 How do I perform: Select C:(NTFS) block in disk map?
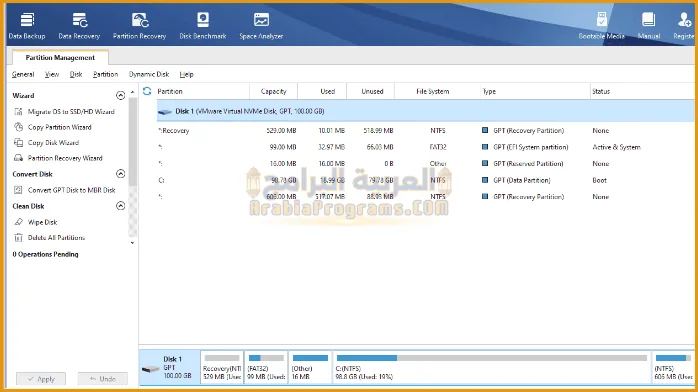[491, 368]
